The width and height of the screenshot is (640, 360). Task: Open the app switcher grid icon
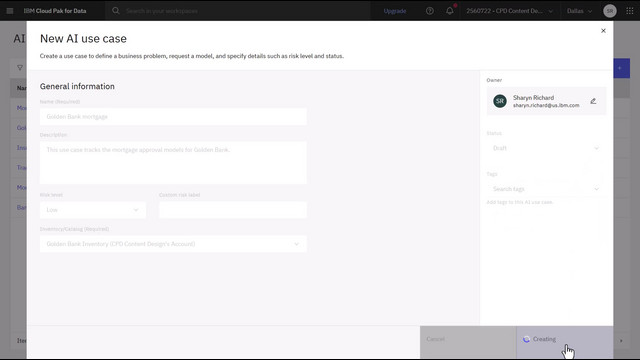(x=630, y=11)
